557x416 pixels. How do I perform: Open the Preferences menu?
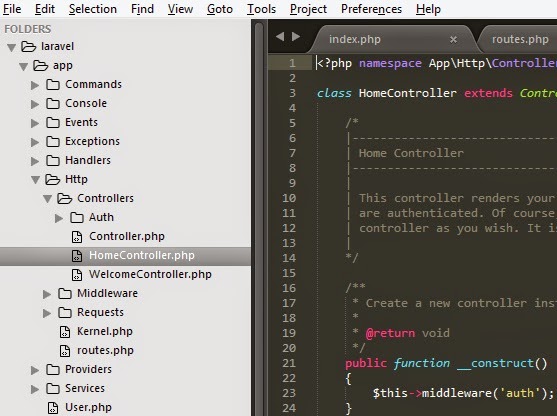tap(371, 9)
